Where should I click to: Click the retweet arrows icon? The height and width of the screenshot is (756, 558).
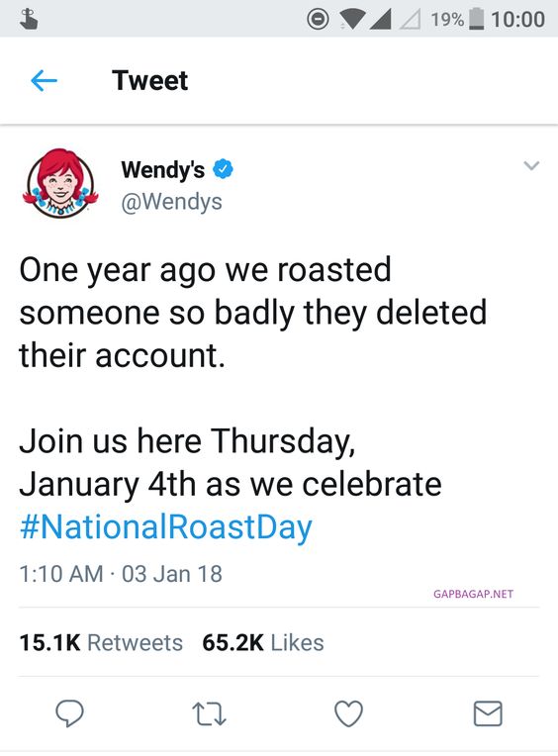point(209,714)
